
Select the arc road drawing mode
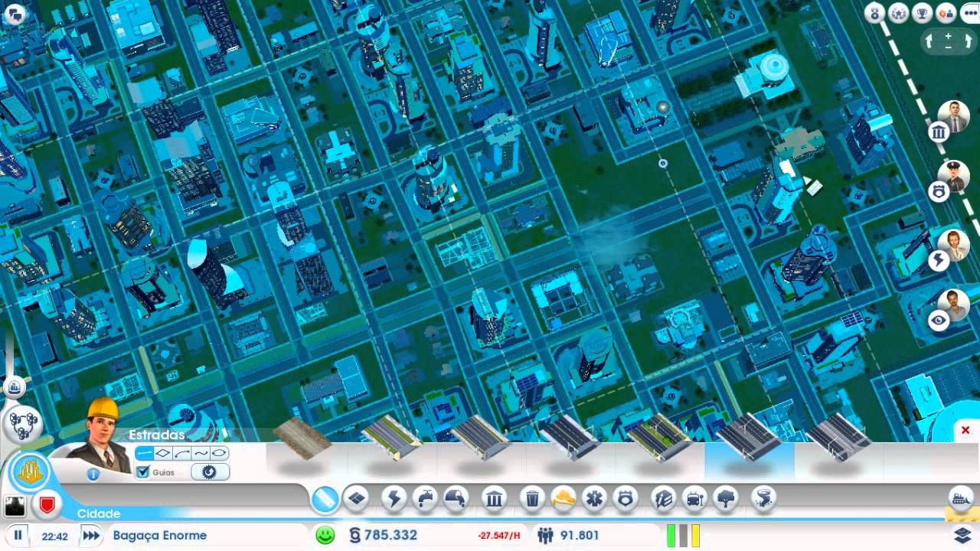pyautogui.click(x=181, y=453)
